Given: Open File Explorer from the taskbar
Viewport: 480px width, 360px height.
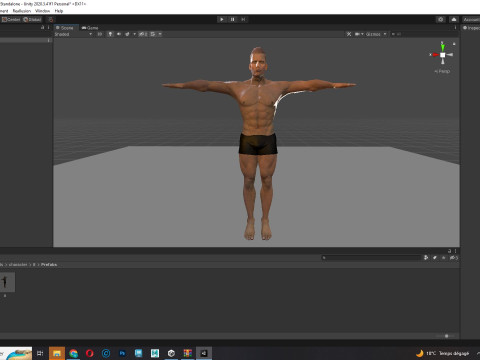Looking at the screenshot, I should (x=57, y=353).
